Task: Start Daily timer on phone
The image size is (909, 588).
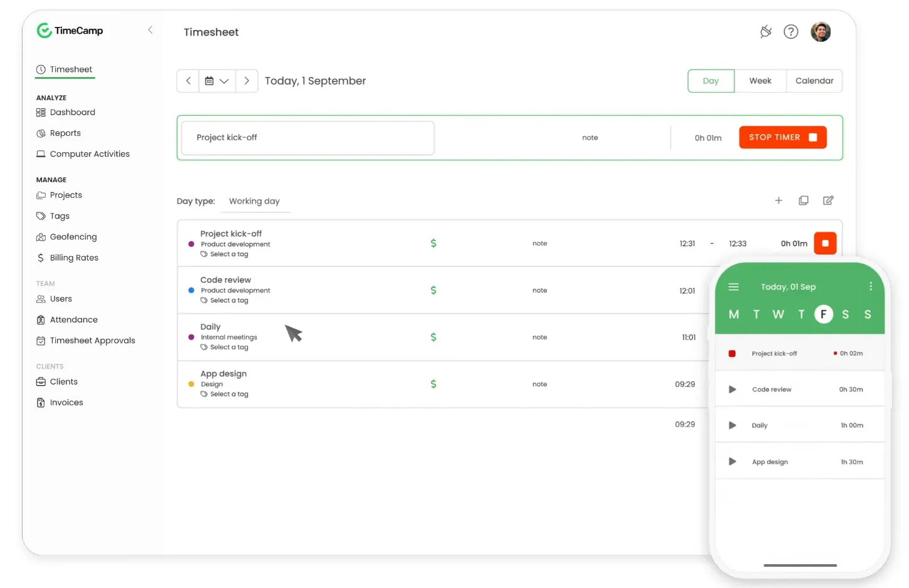Action: (732, 425)
